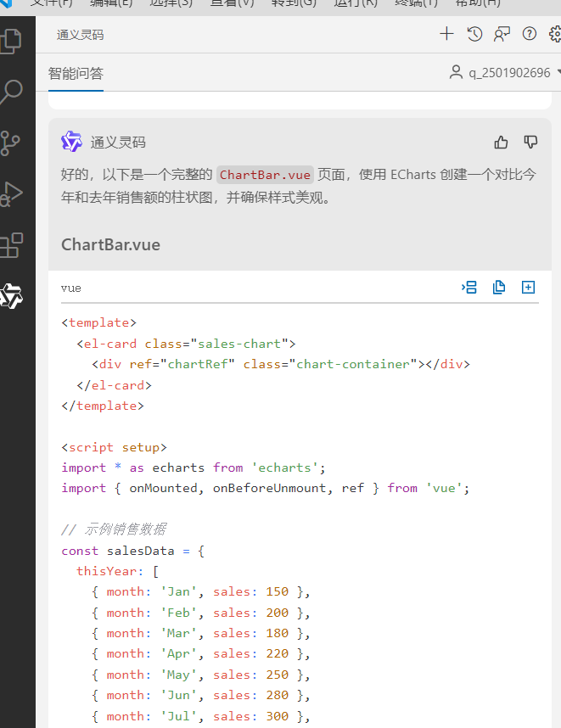Click the opening <template> tag line
This screenshot has width=561, height=728.
[x=99, y=322]
